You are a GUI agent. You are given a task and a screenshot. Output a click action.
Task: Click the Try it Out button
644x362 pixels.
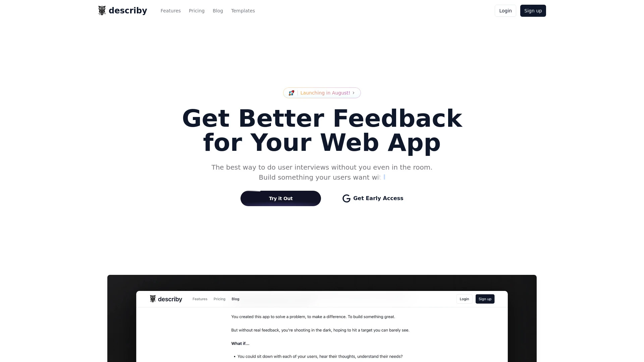pyautogui.click(x=280, y=198)
